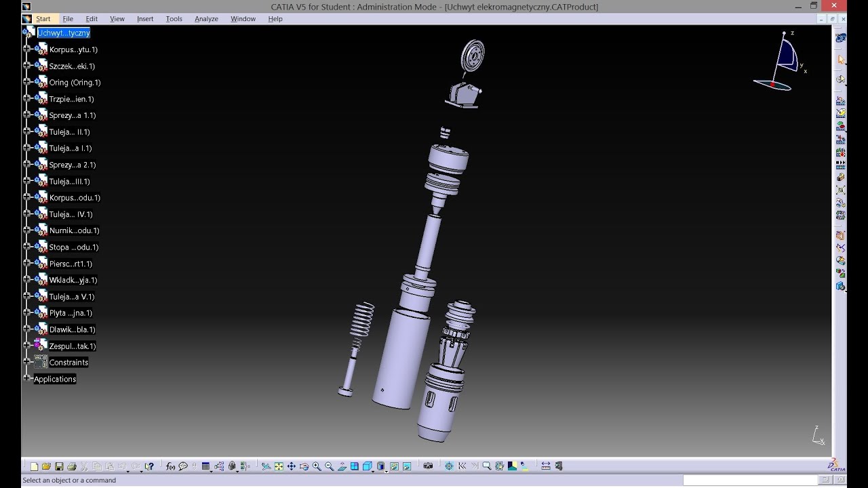
Task: Click the Open folder icon in toolbar
Action: click(x=46, y=466)
